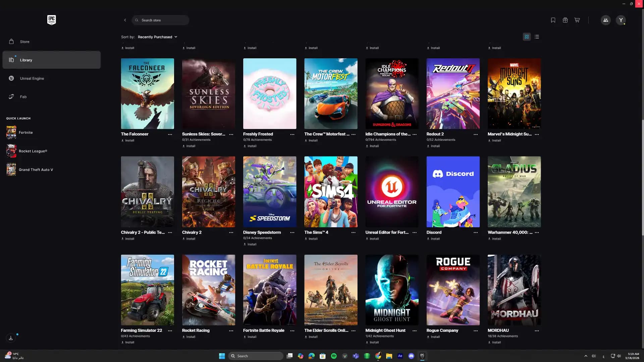The width and height of the screenshot is (644, 362).
Task: Open options menu for Redout 2
Action: click(476, 134)
